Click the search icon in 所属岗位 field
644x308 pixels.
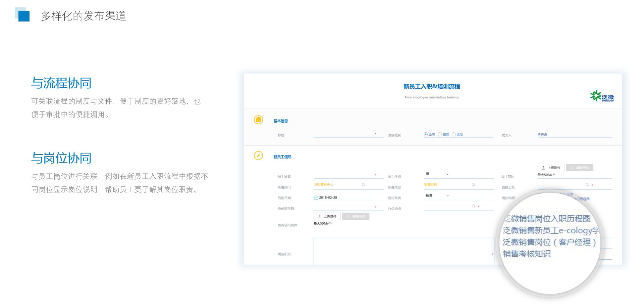[x=473, y=185]
